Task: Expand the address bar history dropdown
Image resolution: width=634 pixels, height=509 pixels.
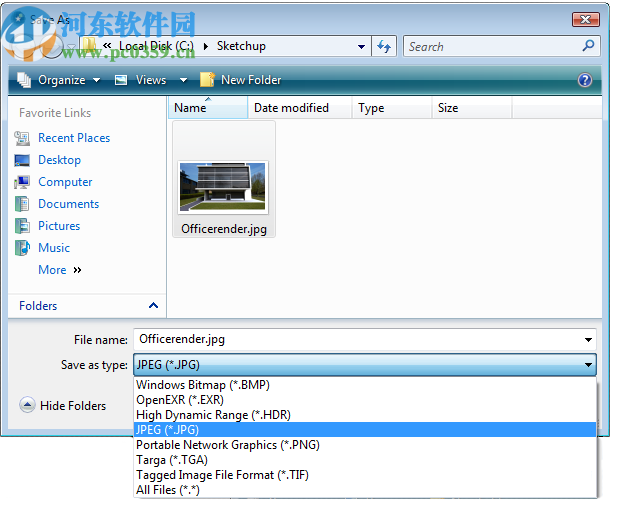Action: [x=361, y=46]
